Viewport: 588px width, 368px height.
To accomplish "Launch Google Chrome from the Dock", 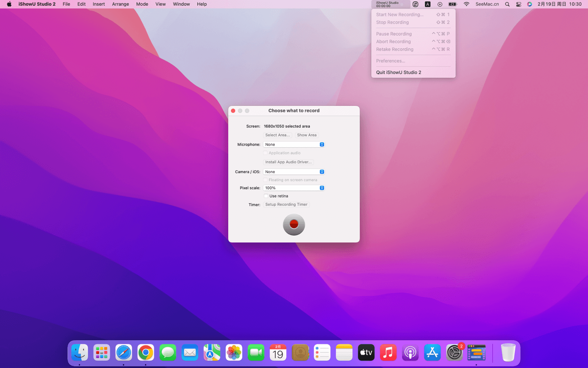I will 145,352.
